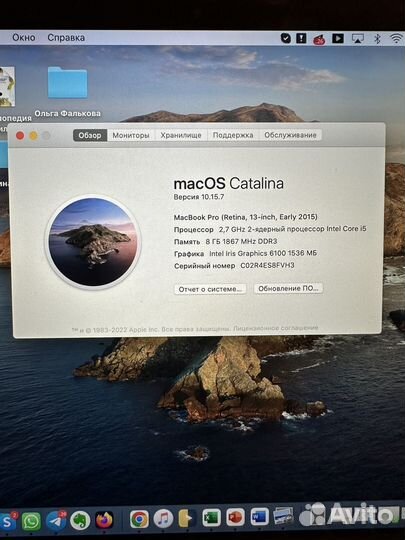This screenshot has height=540, width=405.
Task: Click the 8 ГБ 1867 MHz DDR3 memory value
Action: (241, 241)
